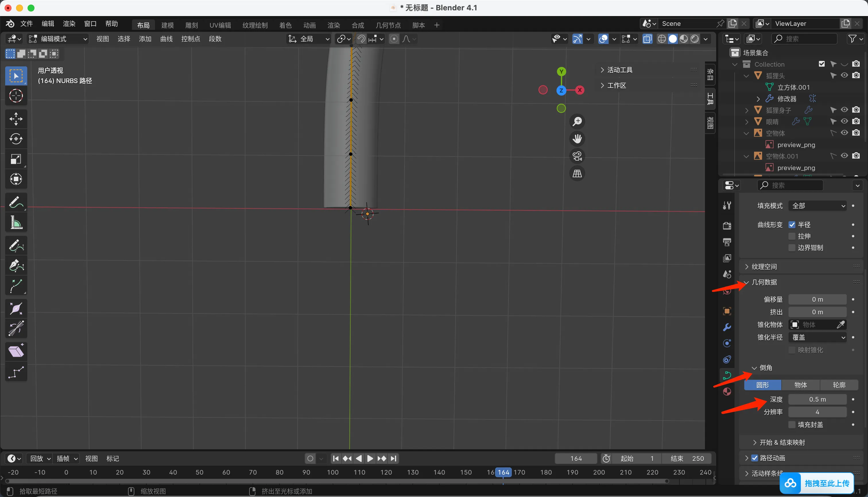Open the Material properties tab icon
The width and height of the screenshot is (868, 497).
727,392
